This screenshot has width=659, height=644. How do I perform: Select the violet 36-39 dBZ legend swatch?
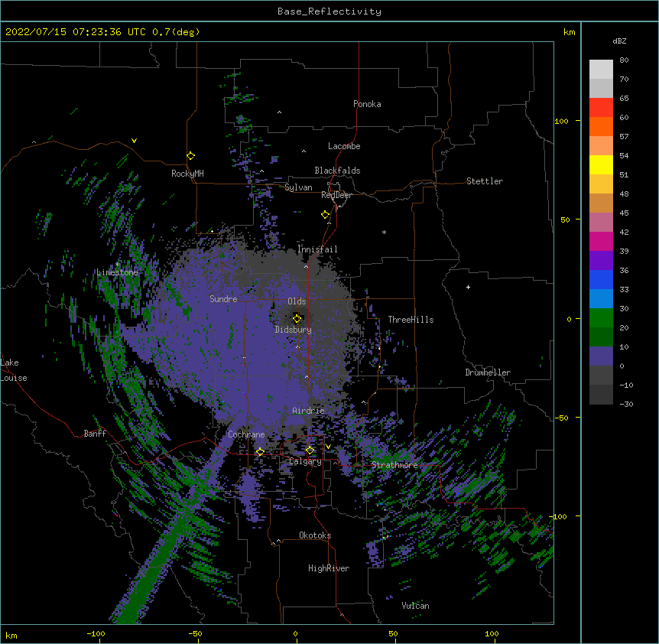click(x=601, y=261)
